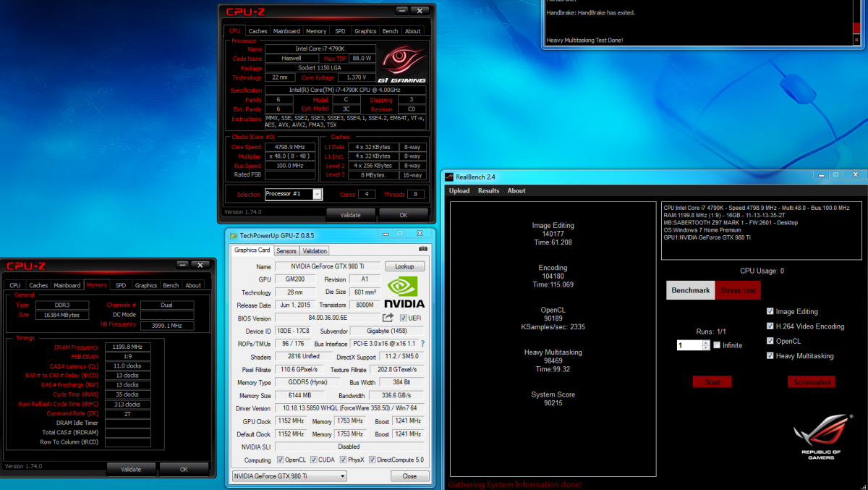
Task: Switch to the Mainboard tab in the lower CPU-Z window
Action: [67, 285]
